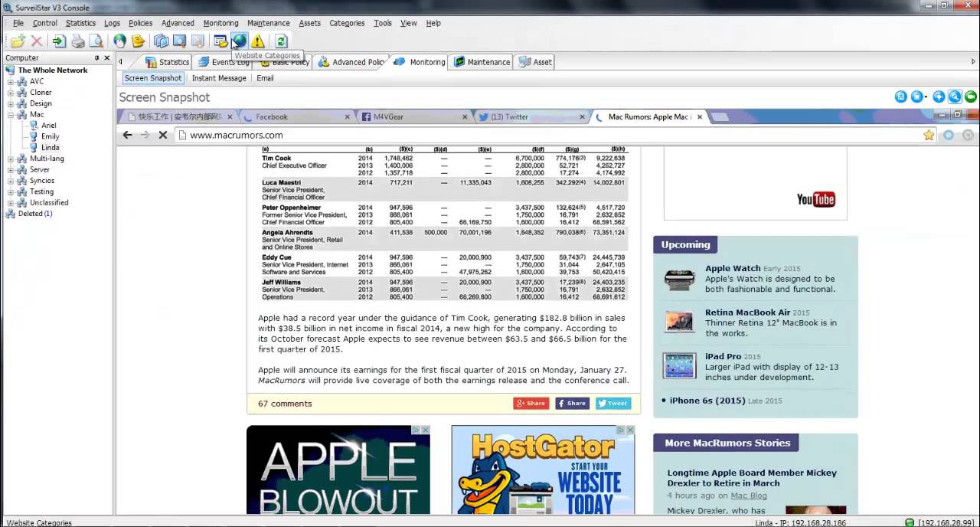The height and width of the screenshot is (527, 980).
Task: Click the blue monitor round icon
Action: click(x=939, y=97)
